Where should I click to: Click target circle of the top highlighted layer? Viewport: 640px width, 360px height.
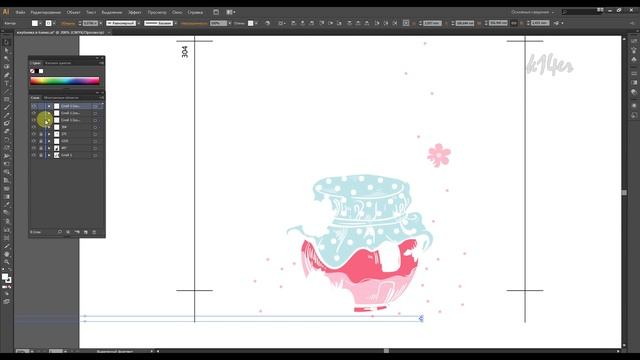click(x=95, y=106)
